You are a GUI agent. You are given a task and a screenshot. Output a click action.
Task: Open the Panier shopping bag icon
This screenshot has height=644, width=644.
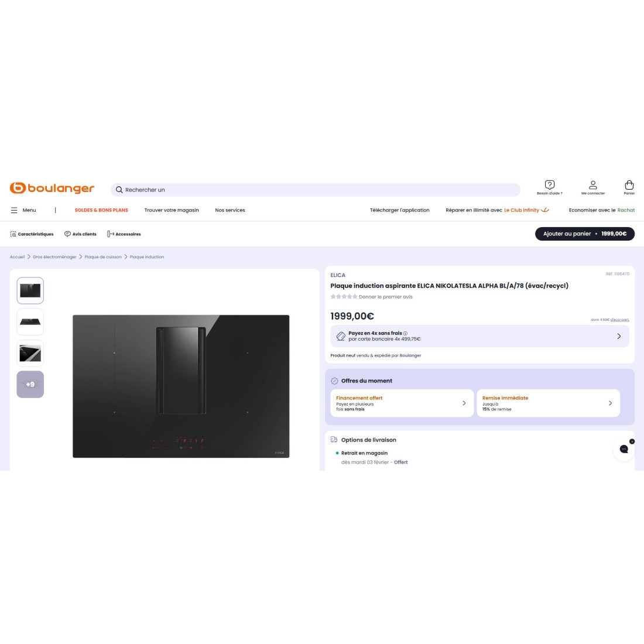click(629, 185)
